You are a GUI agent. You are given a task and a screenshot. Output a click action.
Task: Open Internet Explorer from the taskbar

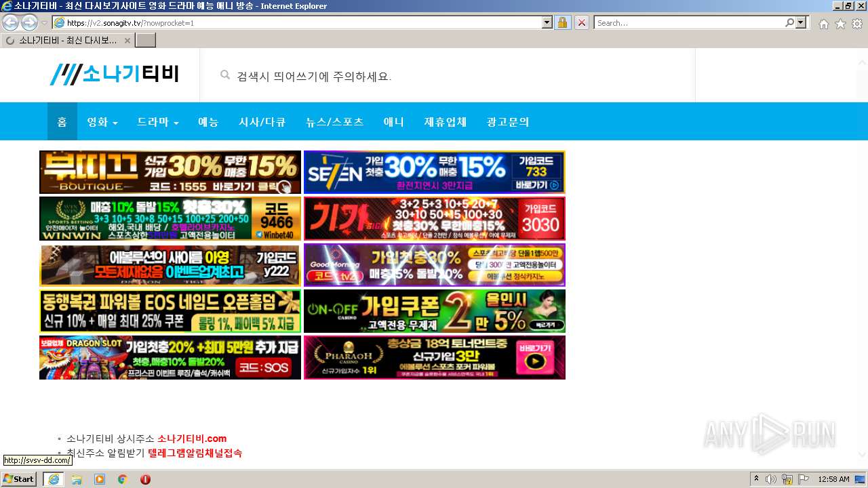(x=53, y=479)
